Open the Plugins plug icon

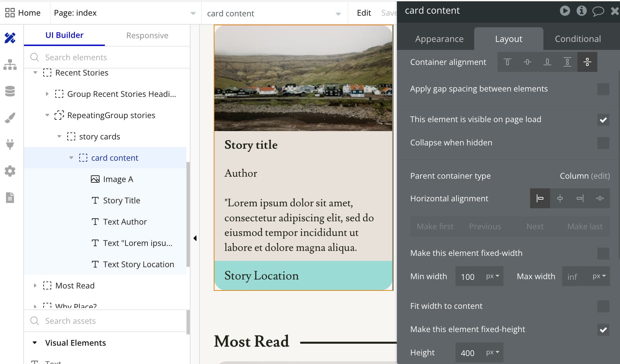coord(10,144)
